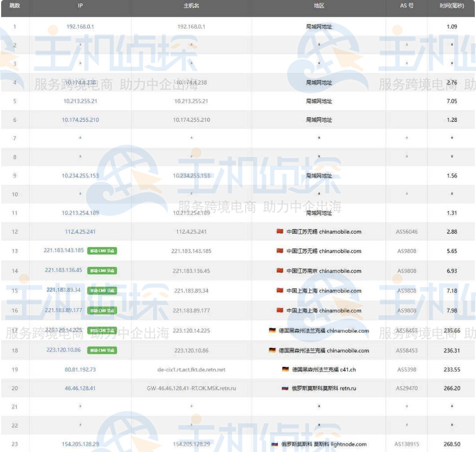
Task: Click the CMI badge beside 223.120.14.225
Action: click(102, 330)
